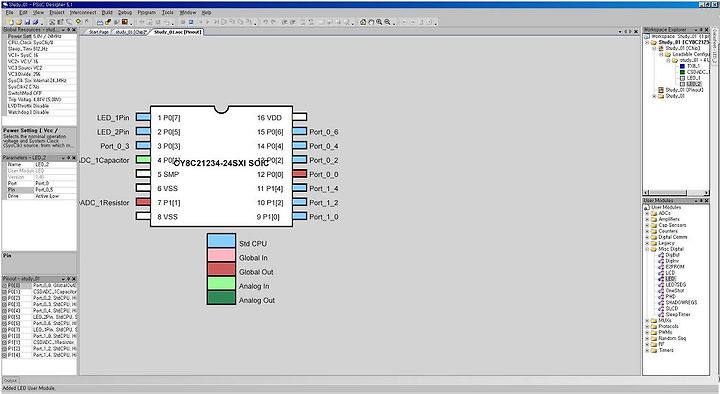Click the Std CPU legend swatch
The width and height of the screenshot is (720, 394).
click(x=221, y=241)
